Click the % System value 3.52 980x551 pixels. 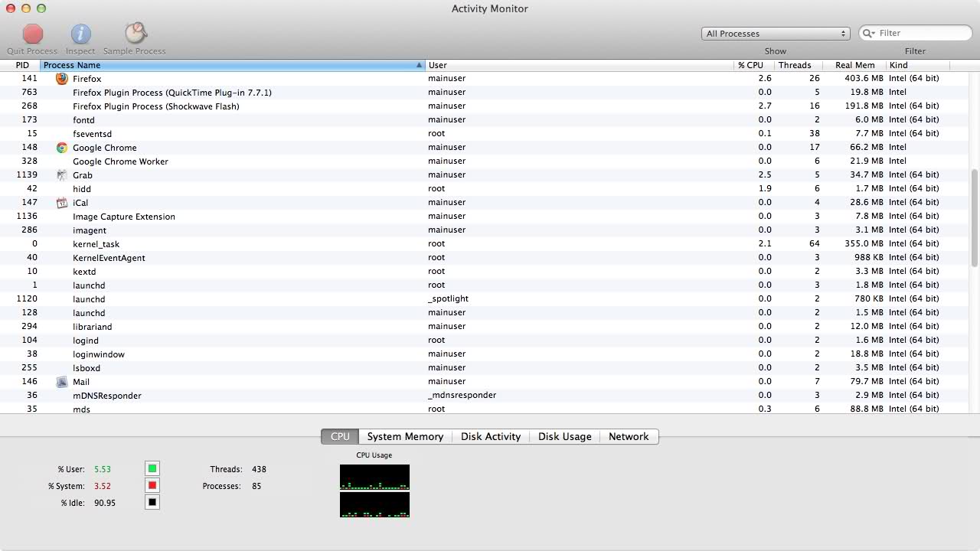[103, 486]
